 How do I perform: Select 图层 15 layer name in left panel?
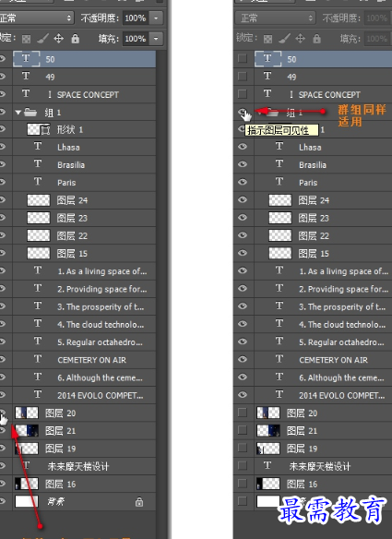[x=72, y=253]
